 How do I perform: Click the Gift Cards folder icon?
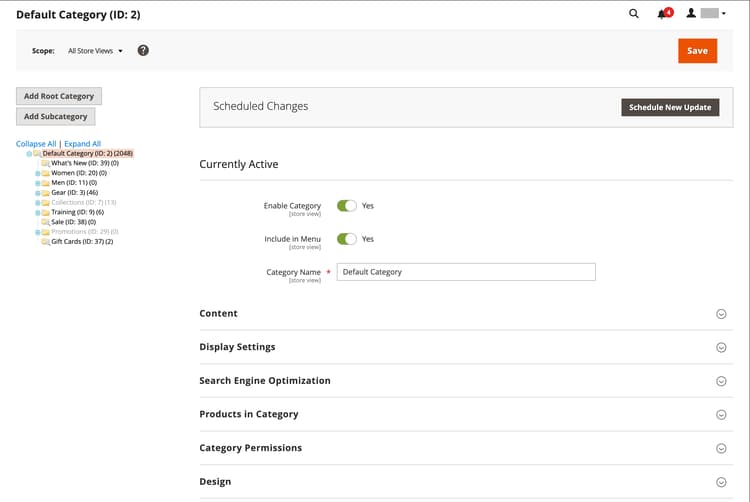45,241
